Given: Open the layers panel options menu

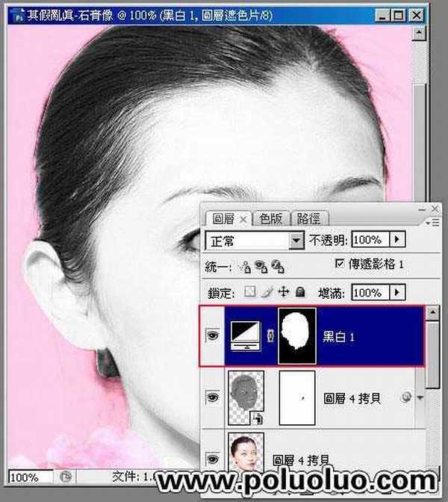Looking at the screenshot, I should [432, 223].
